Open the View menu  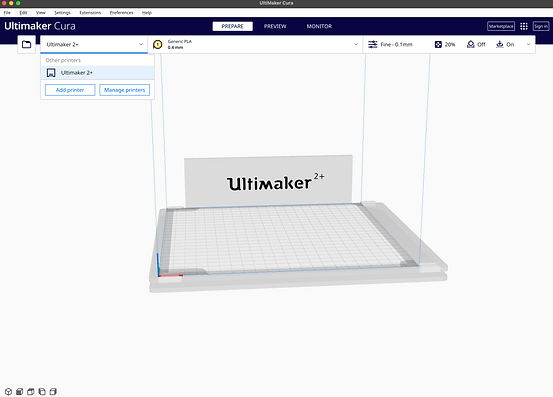[41, 13]
